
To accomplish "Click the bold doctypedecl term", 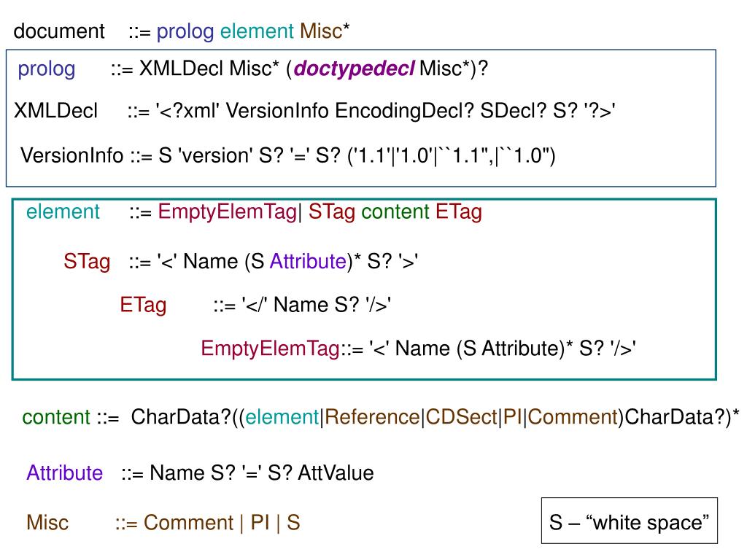I will [x=355, y=69].
